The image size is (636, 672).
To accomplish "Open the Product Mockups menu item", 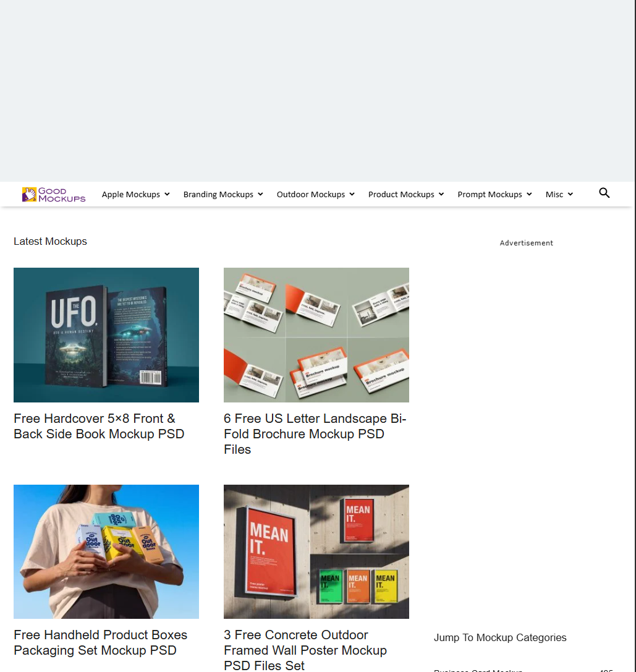I will (x=401, y=195).
